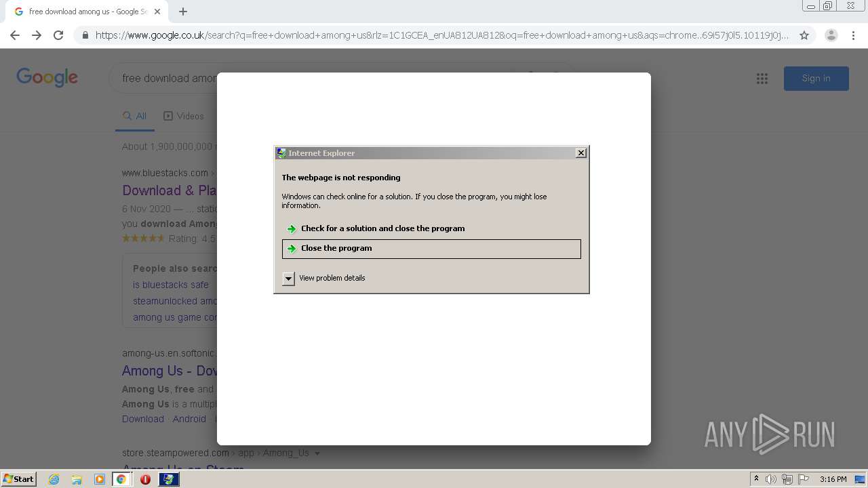This screenshot has height=488, width=868.
Task: Select Check for a solution and close the program
Action: pyautogui.click(x=431, y=228)
